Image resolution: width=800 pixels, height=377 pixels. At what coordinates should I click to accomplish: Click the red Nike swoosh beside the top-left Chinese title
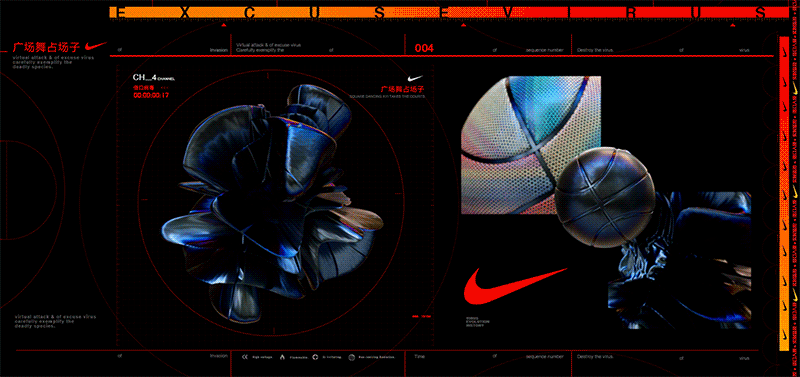(96, 45)
